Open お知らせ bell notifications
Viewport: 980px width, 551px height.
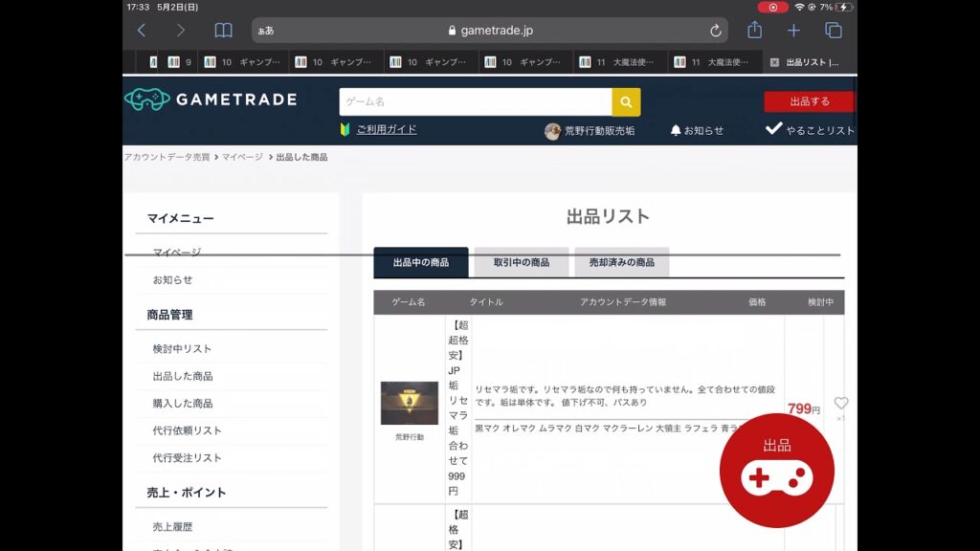[696, 130]
